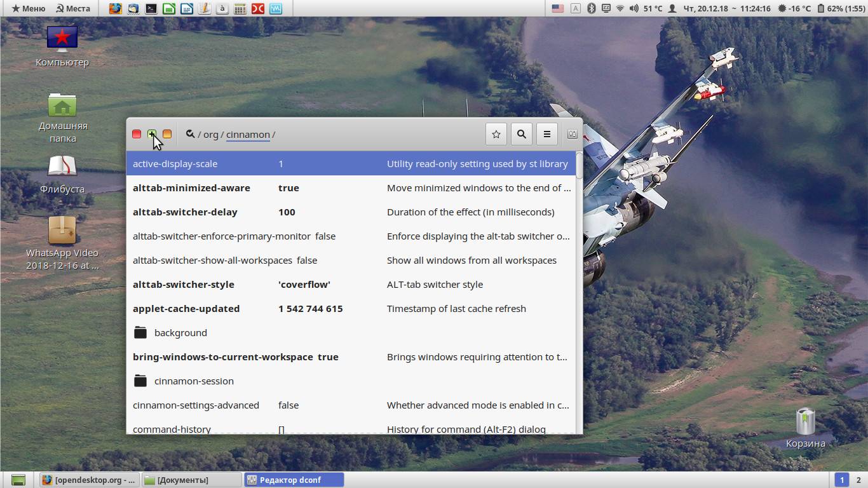Open the weather applet showing -16 °C
Viewport: 868px width, 488px height.
click(794, 8)
